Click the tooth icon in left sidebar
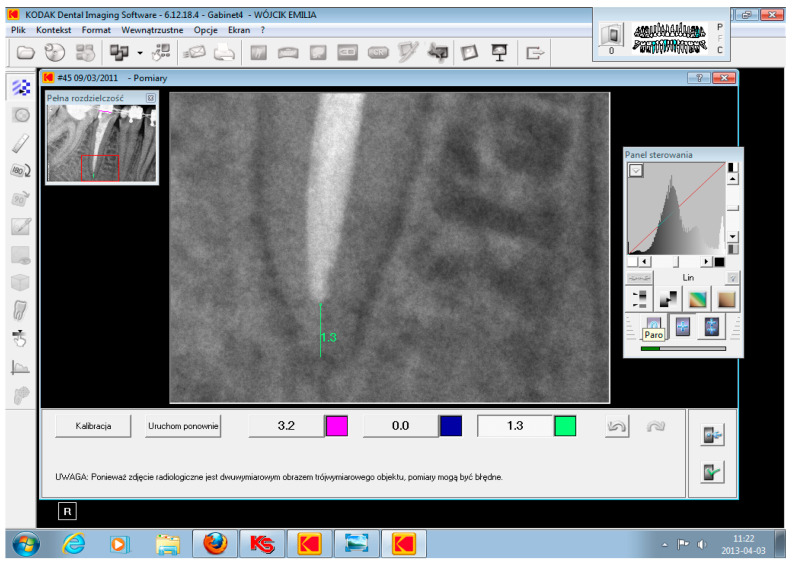This screenshot has width=793, height=565. tap(20, 311)
